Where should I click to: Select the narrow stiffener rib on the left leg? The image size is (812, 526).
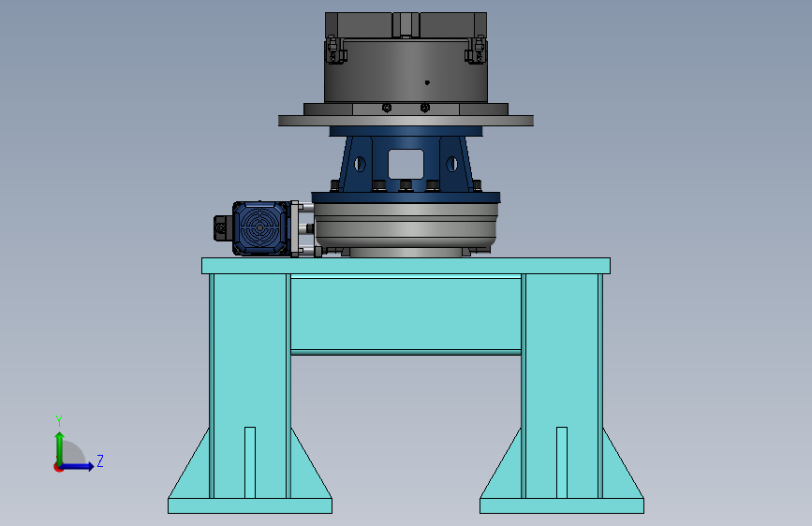point(250,462)
